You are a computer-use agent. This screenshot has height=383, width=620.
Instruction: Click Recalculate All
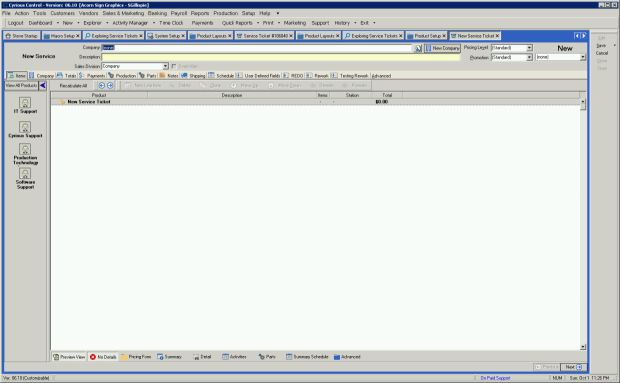73,85
